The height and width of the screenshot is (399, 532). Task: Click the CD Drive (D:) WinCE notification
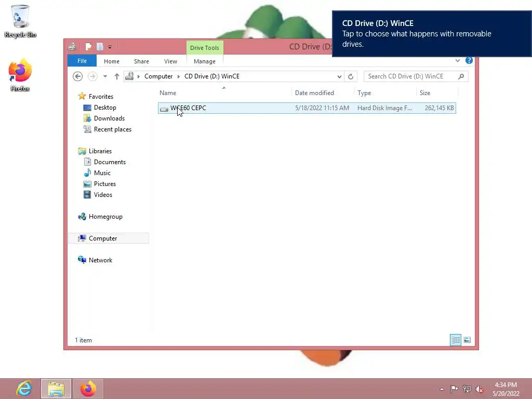tap(432, 34)
